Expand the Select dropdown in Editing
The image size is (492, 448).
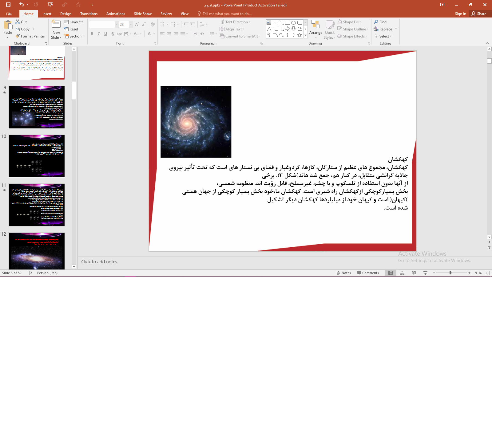click(x=383, y=36)
